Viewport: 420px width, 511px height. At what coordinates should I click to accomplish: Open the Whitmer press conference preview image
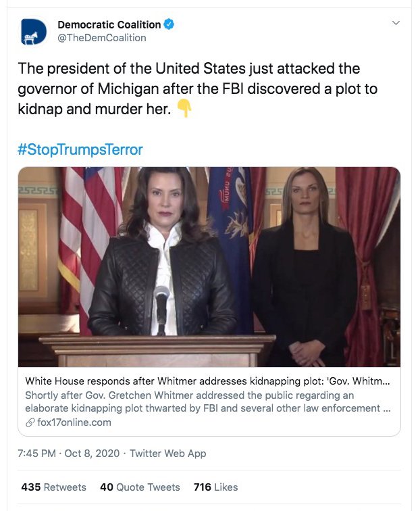coord(209,267)
